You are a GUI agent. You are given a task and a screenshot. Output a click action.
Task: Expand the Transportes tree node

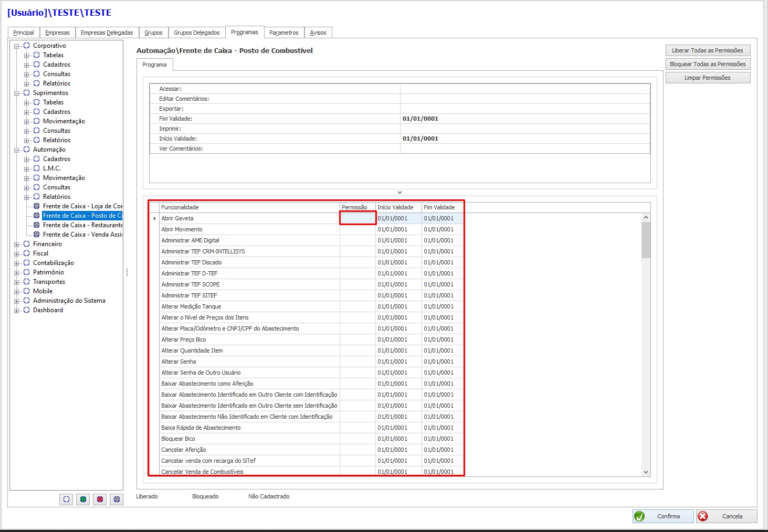click(x=17, y=282)
